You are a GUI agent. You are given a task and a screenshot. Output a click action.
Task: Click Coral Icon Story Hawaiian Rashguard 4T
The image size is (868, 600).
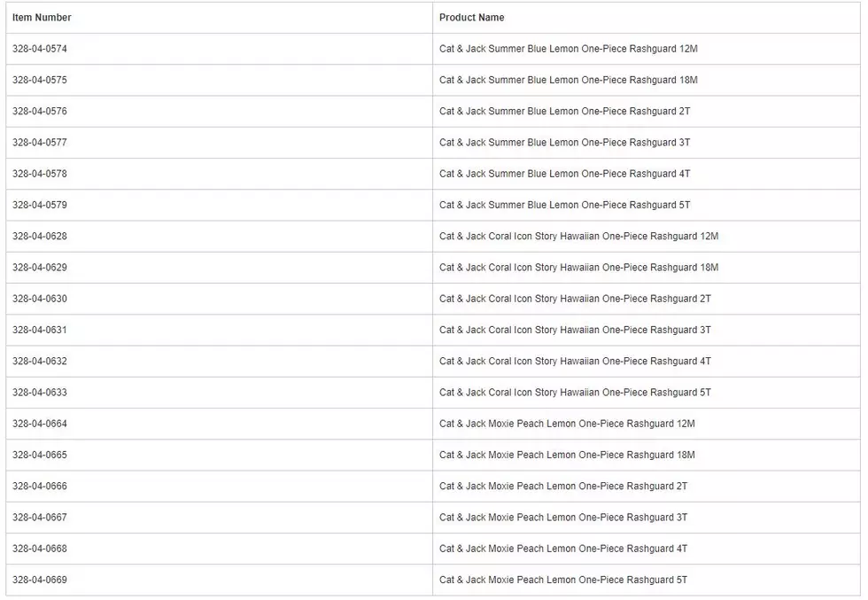[x=575, y=362]
